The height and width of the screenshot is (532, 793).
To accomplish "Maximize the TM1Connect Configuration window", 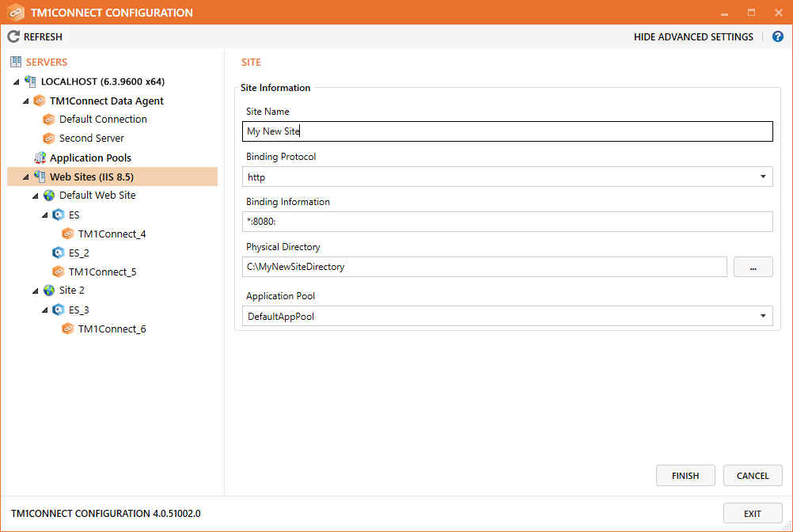I will 752,13.
